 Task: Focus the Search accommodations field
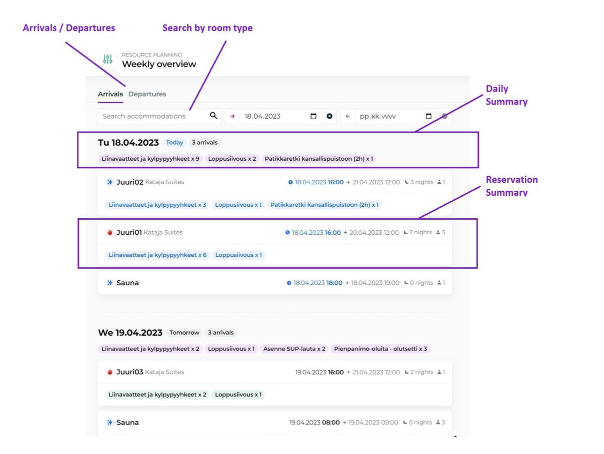pos(150,116)
